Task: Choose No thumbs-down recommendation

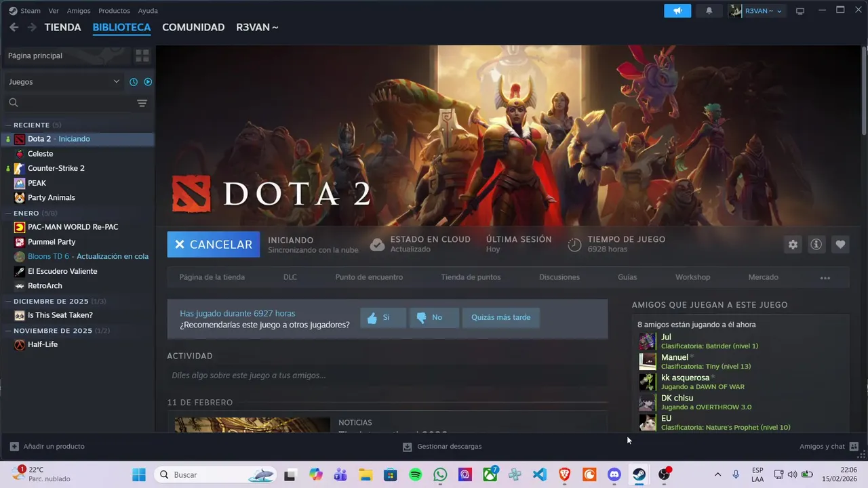Action: pyautogui.click(x=434, y=317)
